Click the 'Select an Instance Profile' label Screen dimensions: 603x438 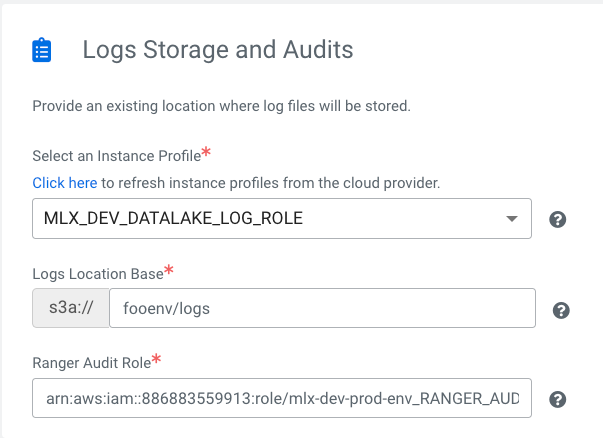coord(116,157)
